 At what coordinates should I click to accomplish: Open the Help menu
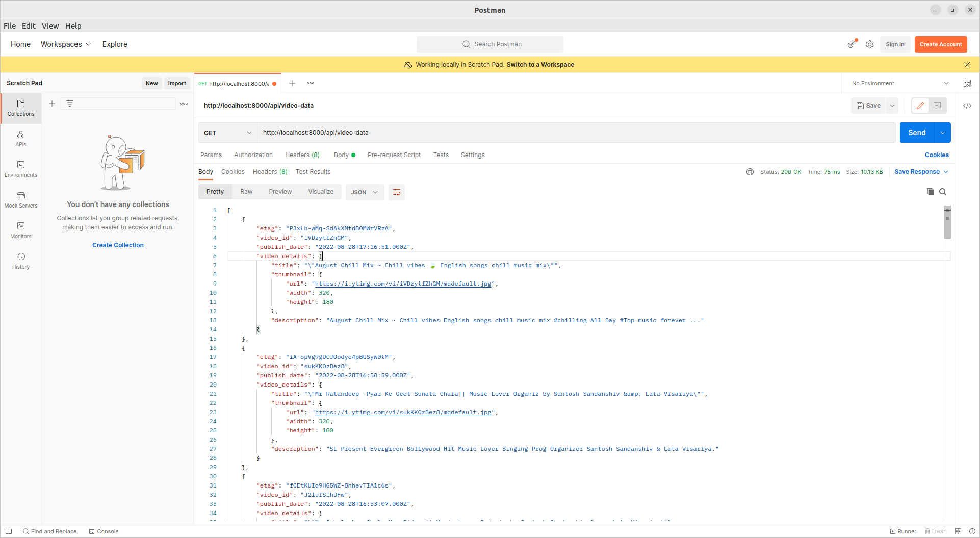(x=73, y=26)
